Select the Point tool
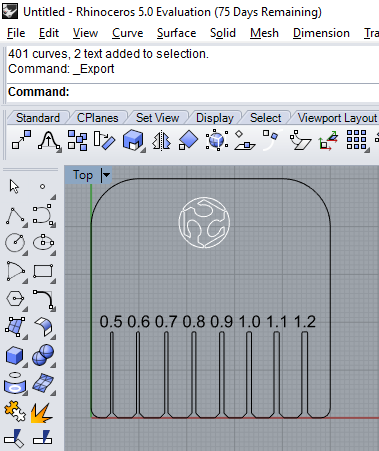 (43, 187)
